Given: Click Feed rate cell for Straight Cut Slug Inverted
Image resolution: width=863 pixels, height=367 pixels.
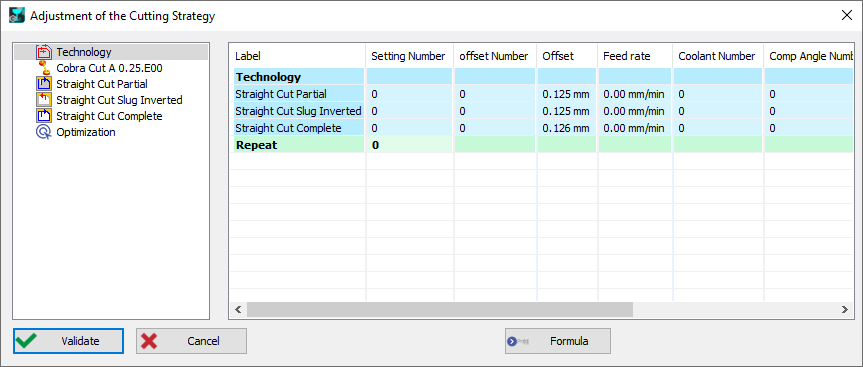Looking at the screenshot, I should coord(635,111).
